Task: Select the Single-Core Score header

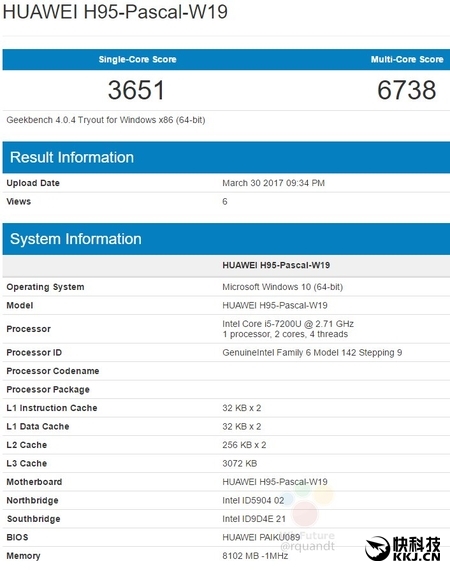Action: pyautogui.click(x=137, y=59)
